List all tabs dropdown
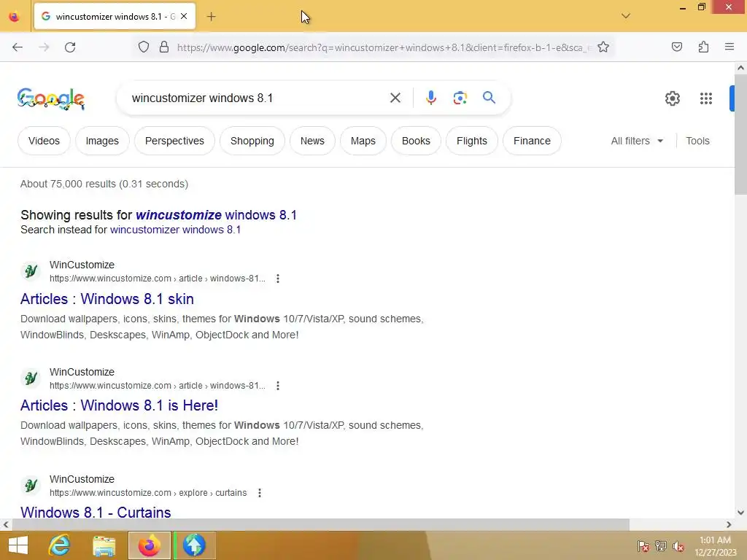The width and height of the screenshot is (747, 560). [626, 16]
